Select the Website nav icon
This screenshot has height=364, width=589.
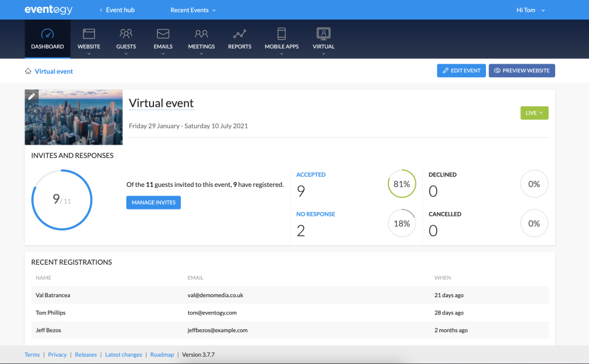click(x=88, y=39)
